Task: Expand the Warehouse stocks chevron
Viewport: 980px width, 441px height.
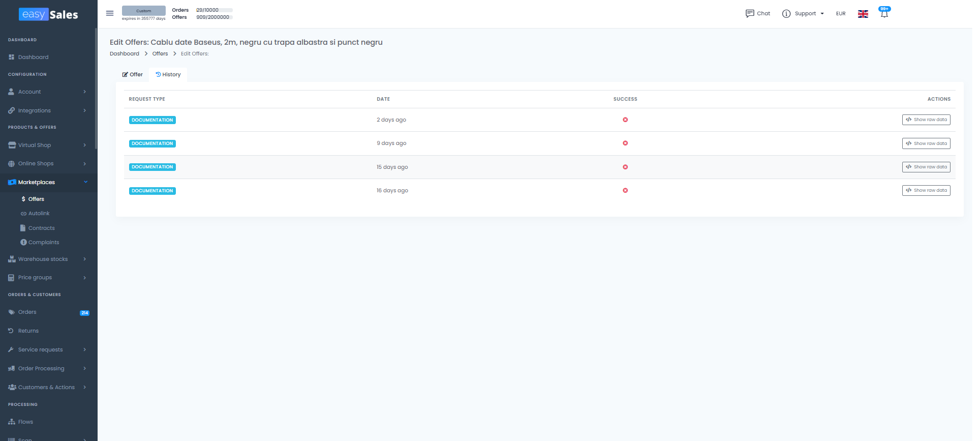Action: click(x=85, y=259)
